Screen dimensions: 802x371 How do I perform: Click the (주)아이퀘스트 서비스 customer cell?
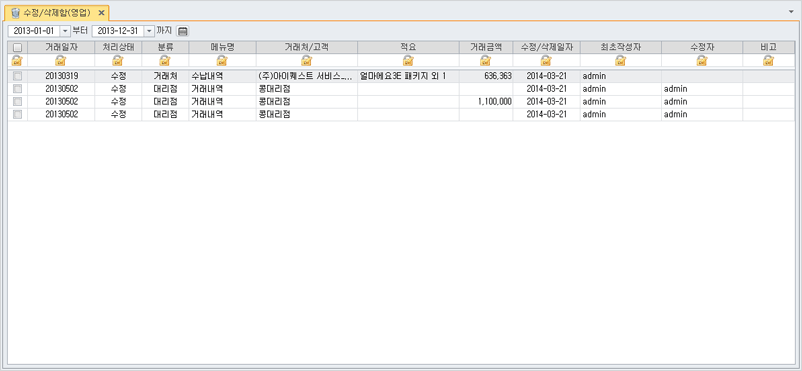coord(306,76)
